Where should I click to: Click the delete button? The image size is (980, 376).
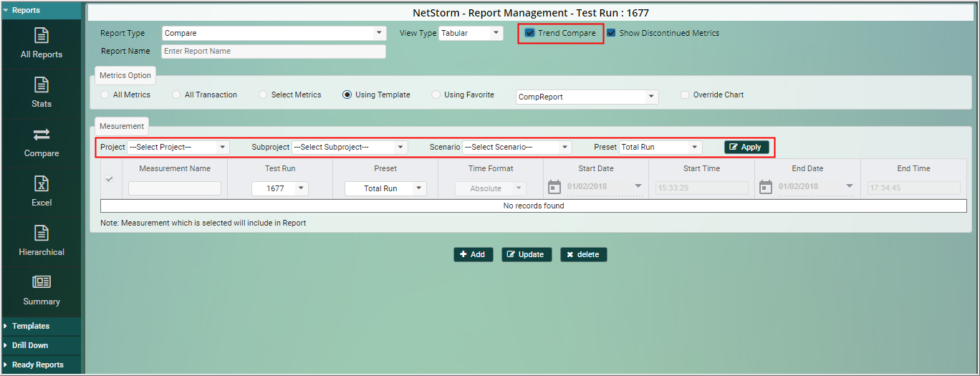click(583, 254)
